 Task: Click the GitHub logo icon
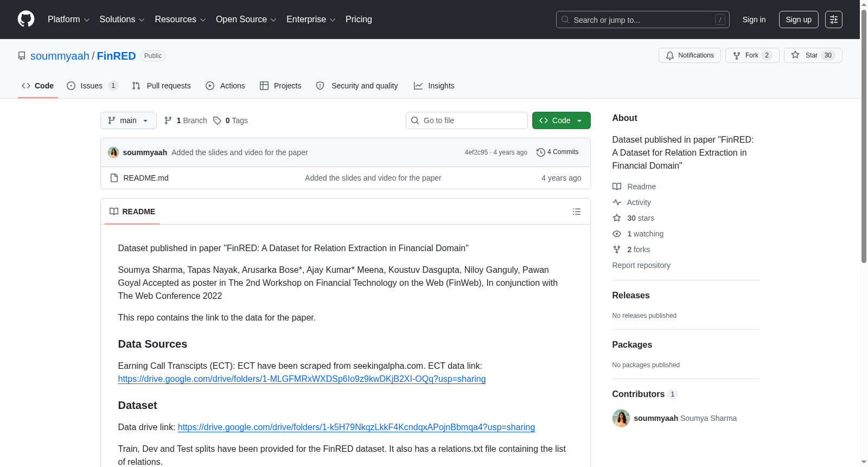point(26,19)
